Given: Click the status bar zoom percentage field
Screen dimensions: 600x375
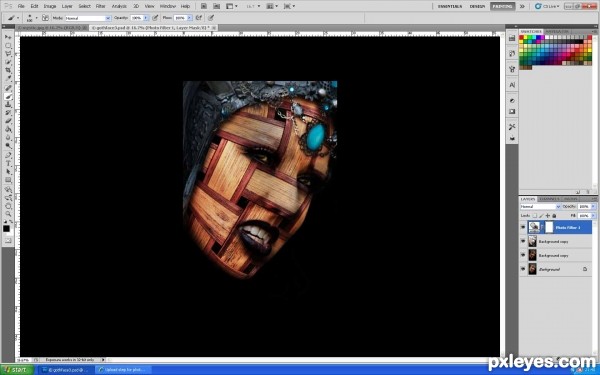Looking at the screenshot, I should [x=24, y=360].
